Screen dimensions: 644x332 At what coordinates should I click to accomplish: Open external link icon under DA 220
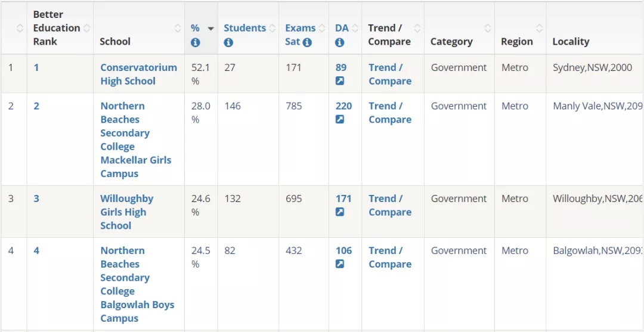click(340, 119)
